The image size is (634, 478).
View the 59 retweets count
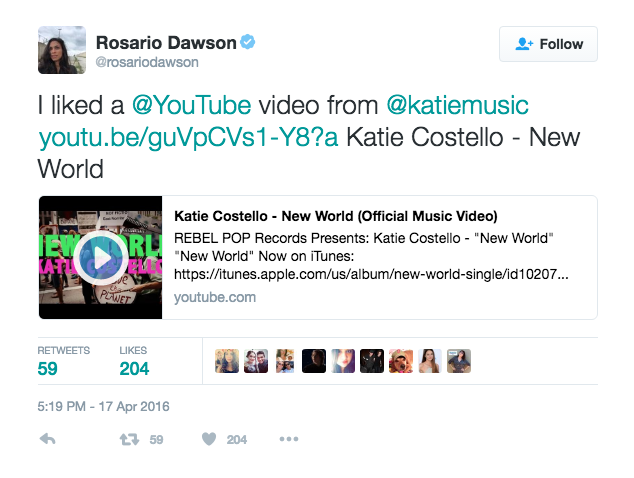[x=48, y=368]
